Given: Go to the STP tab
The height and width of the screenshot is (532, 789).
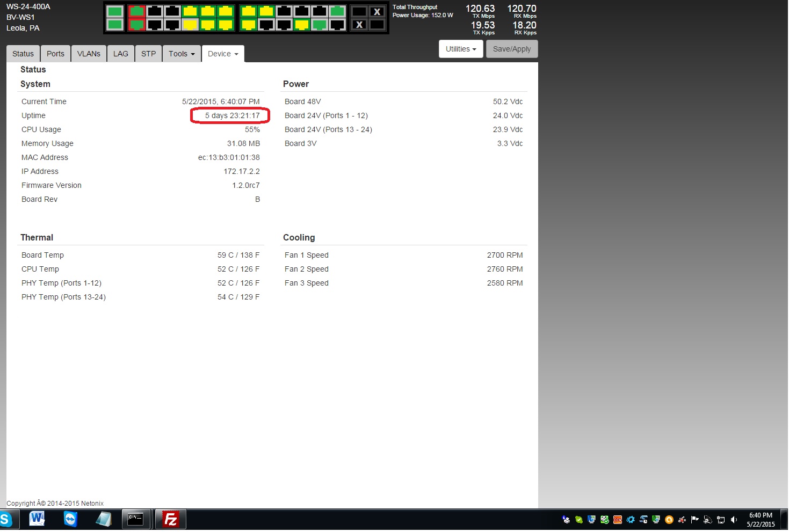Looking at the screenshot, I should (x=148, y=54).
